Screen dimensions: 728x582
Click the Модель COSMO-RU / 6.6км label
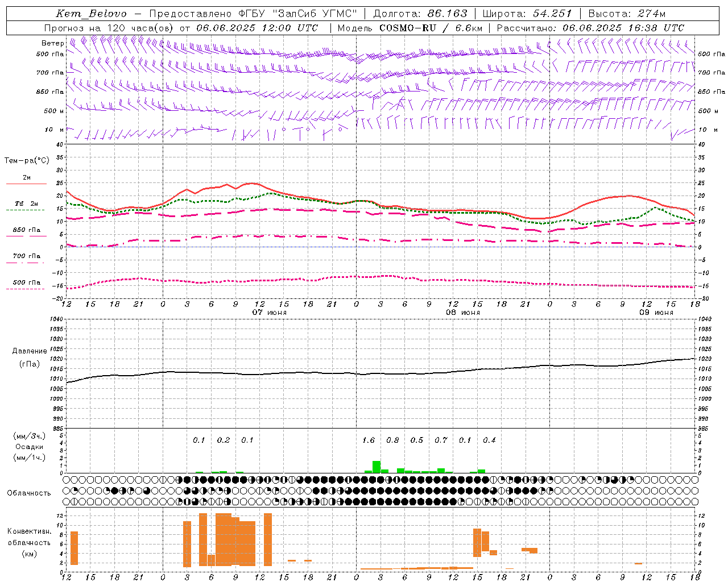tap(411, 28)
